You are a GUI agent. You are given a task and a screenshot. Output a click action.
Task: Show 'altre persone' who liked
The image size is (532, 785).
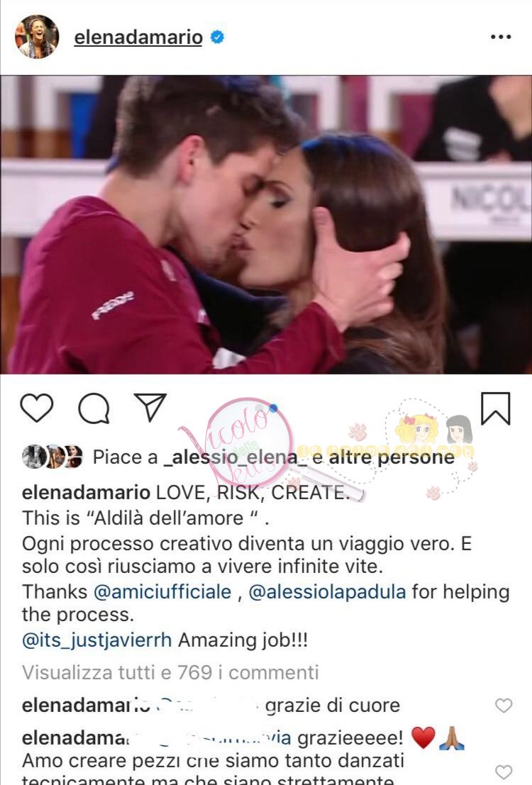391,457
